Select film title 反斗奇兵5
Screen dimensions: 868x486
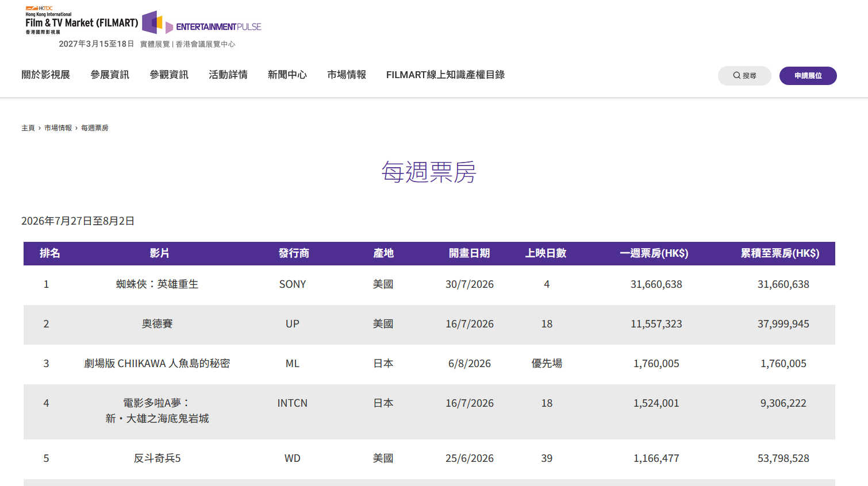(x=157, y=458)
